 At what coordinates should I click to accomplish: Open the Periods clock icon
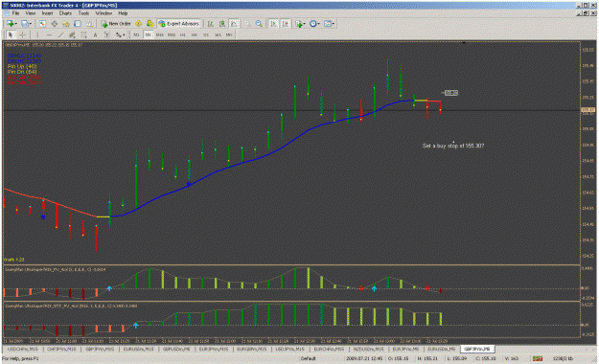pos(312,24)
